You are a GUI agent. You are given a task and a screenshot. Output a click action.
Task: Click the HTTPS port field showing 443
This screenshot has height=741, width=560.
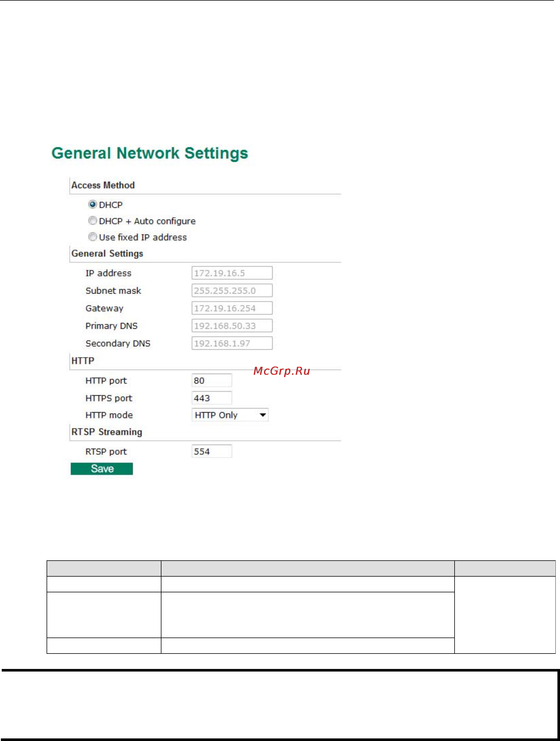tap(212, 398)
